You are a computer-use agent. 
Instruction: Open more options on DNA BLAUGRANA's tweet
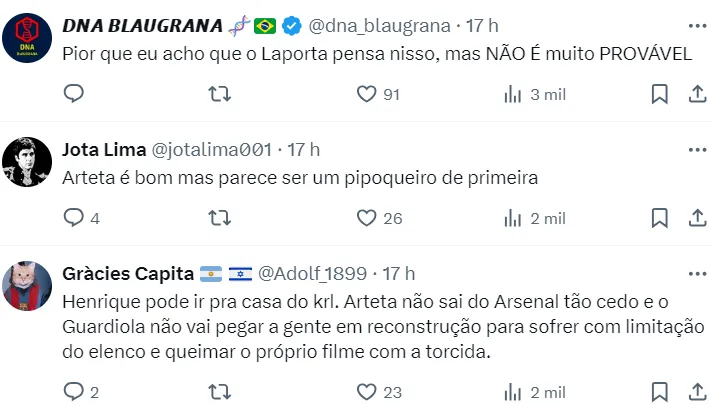697,24
